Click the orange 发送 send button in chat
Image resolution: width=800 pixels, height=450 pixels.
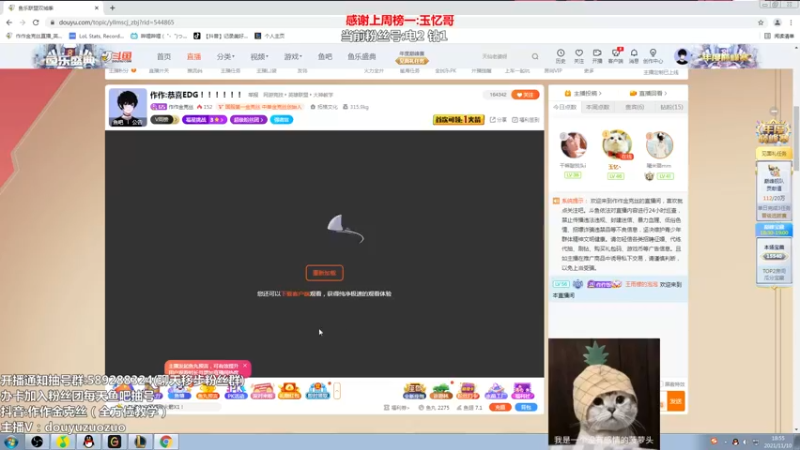676,402
